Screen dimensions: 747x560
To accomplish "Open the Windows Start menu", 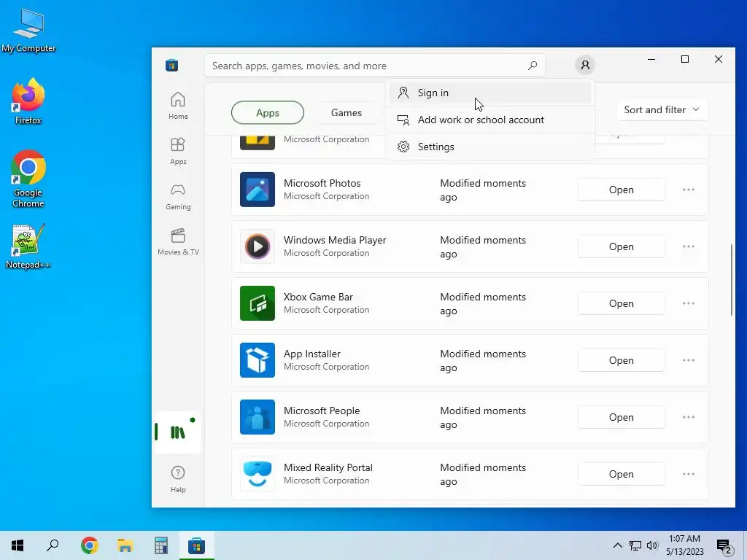I will click(18, 545).
